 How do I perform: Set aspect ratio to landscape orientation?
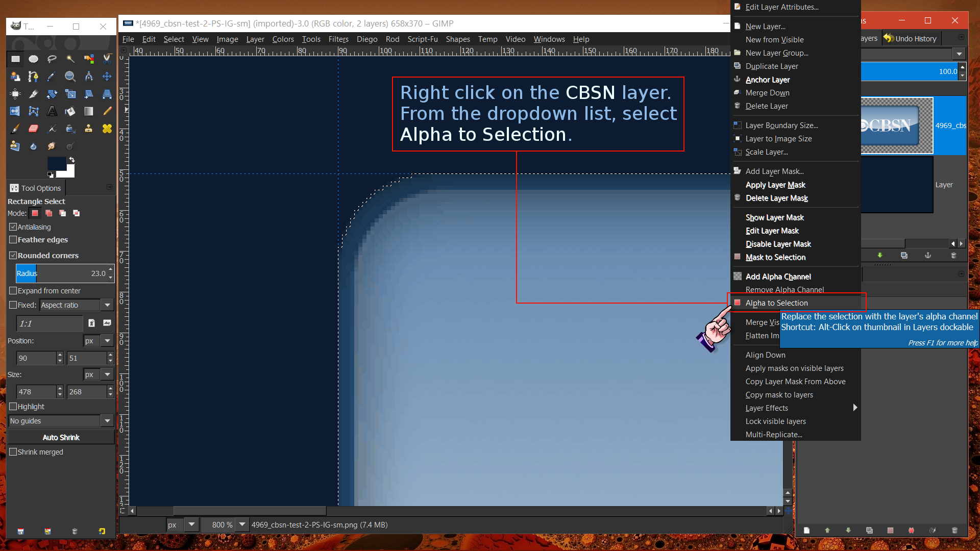tap(107, 323)
